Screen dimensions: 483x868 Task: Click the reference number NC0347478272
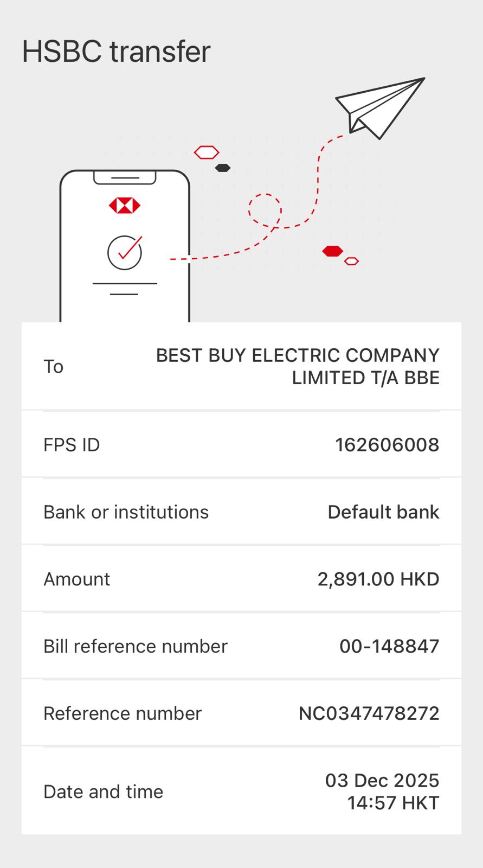point(369,713)
